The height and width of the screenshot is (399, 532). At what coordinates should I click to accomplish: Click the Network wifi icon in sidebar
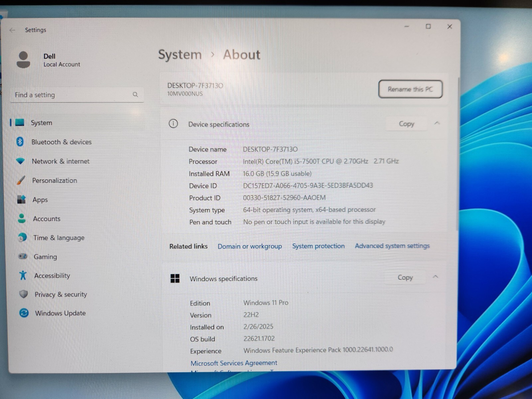click(20, 161)
